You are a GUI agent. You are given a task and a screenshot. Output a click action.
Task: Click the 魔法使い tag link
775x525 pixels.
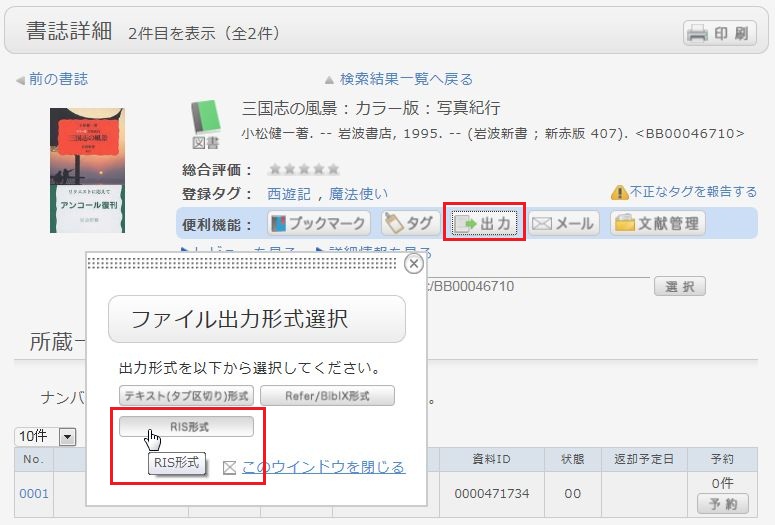coord(359,194)
